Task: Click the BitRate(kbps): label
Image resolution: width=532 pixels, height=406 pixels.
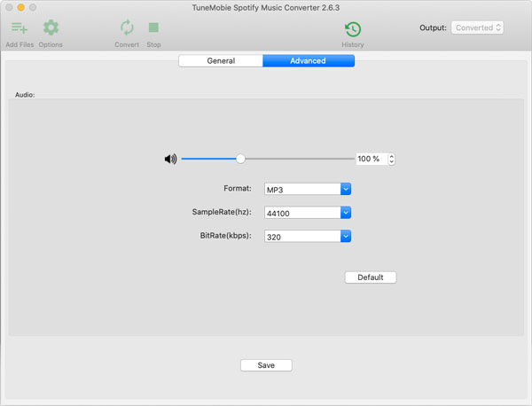Action: [x=226, y=236]
